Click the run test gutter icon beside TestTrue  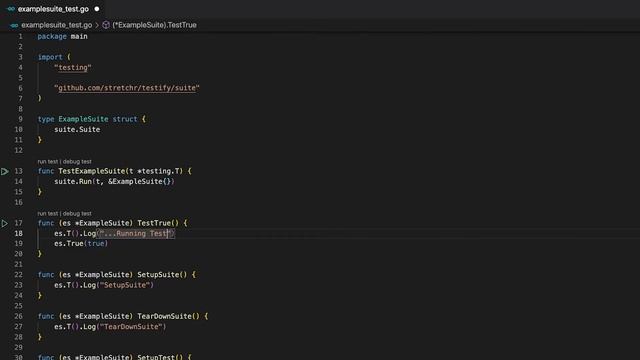4,223
